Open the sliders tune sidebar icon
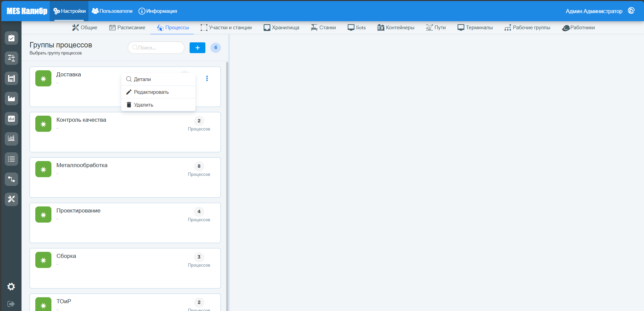The width and height of the screenshot is (644, 311). 11,58
